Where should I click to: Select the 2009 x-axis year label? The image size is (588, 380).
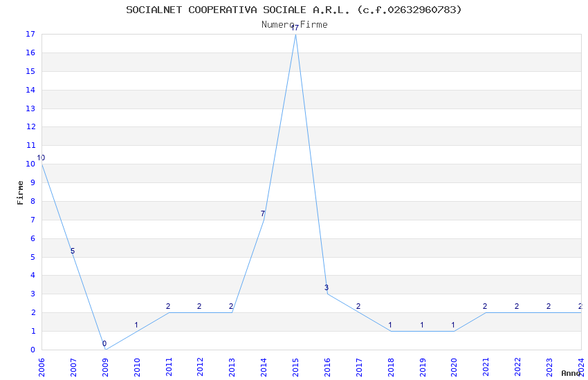pos(105,368)
